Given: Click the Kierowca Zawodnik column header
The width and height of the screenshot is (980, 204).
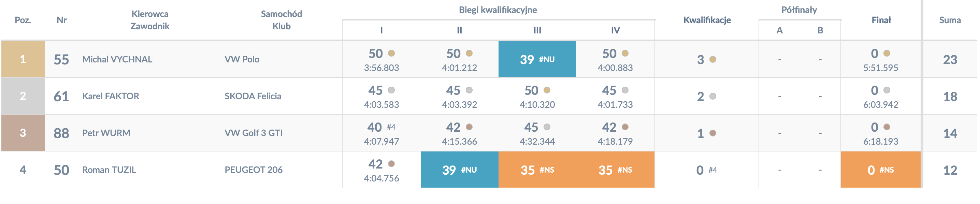Looking at the screenshot, I should coord(150,20).
